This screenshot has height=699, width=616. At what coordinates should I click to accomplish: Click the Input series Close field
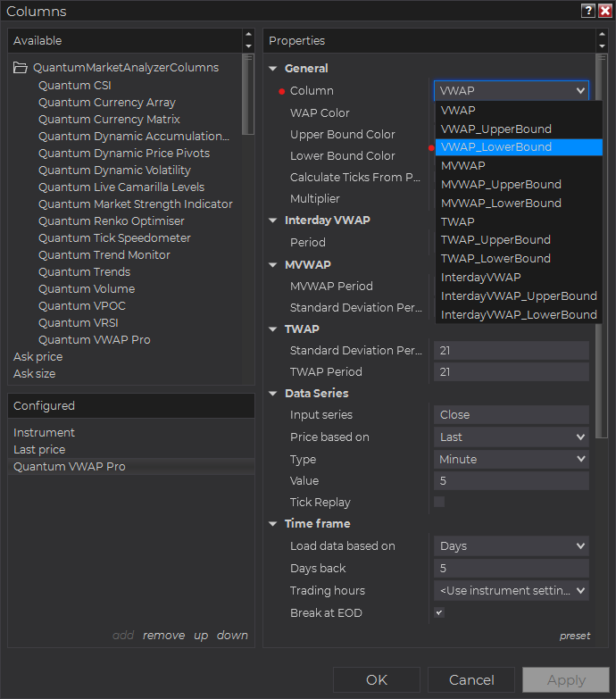[x=512, y=414]
